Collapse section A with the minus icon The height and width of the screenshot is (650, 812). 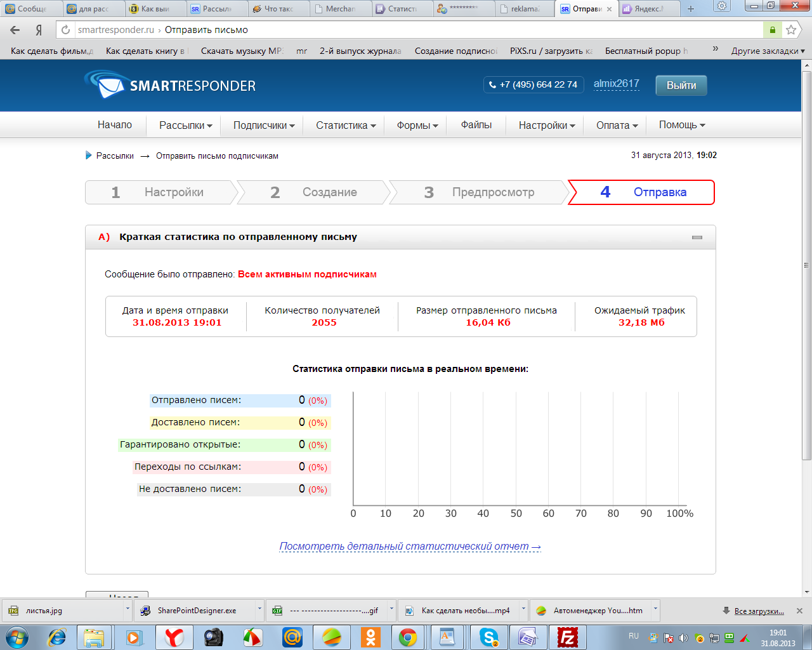[x=697, y=237]
